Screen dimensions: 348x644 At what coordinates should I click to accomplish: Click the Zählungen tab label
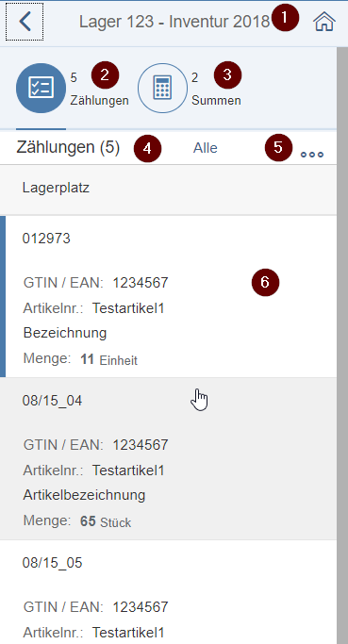pyautogui.click(x=99, y=100)
